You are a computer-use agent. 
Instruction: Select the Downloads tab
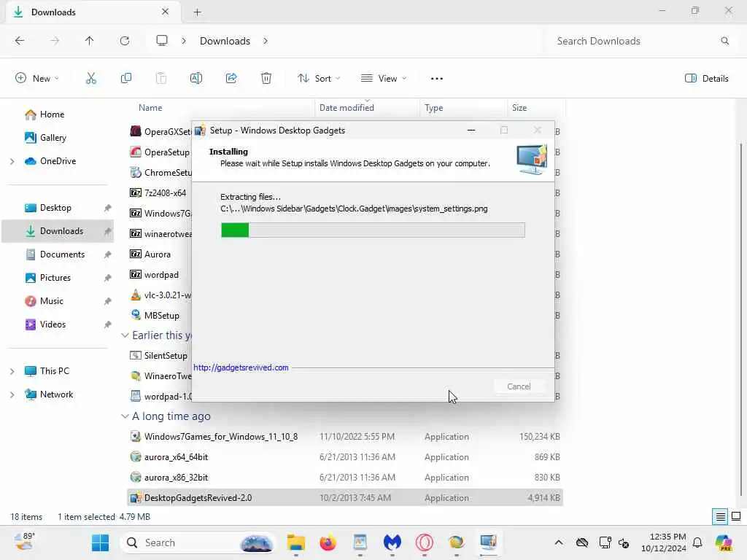(93, 12)
